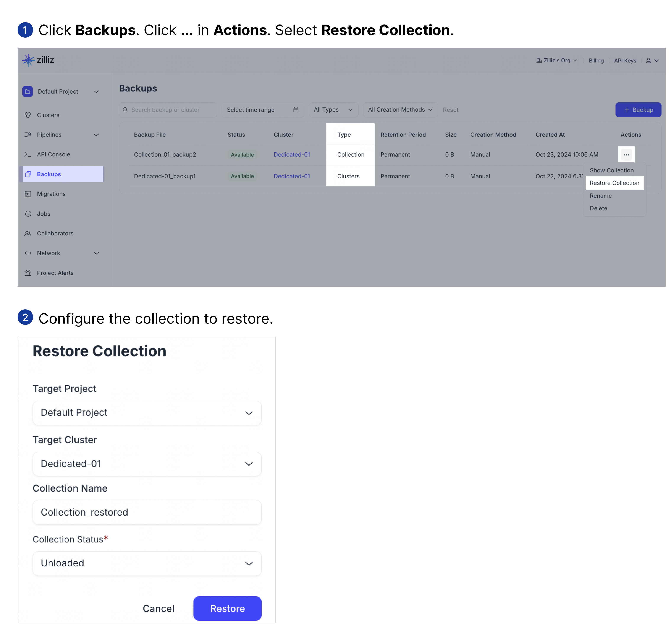Open the Collection Status dropdown
Screen dimensions: 671x644
(147, 563)
